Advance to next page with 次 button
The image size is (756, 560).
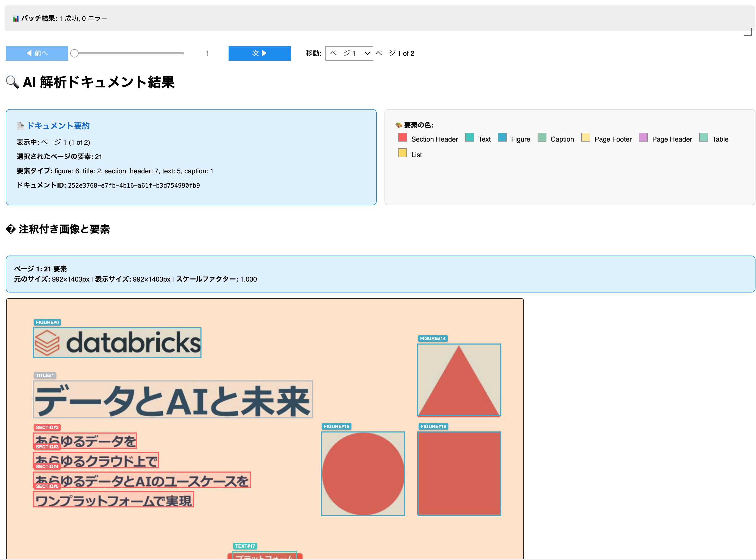260,53
